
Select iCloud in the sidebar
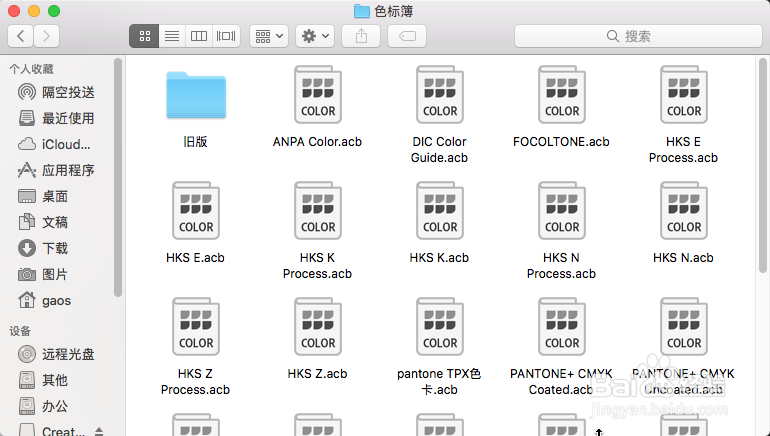54,144
